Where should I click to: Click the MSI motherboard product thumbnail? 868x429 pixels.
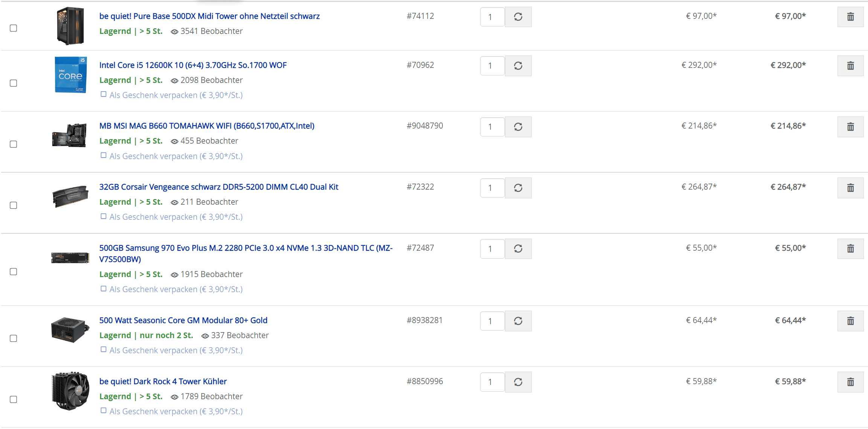point(70,135)
